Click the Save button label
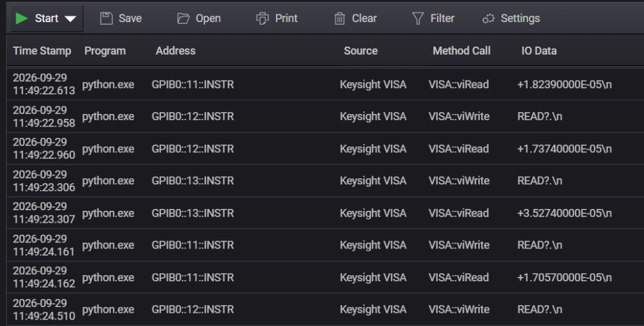Image resolution: width=644 pixels, height=326 pixels. click(130, 18)
